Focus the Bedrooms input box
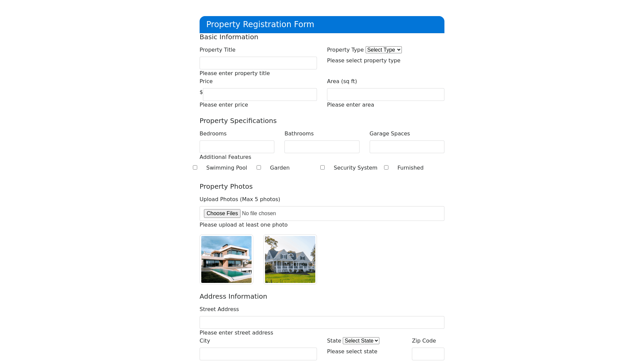 point(237,147)
